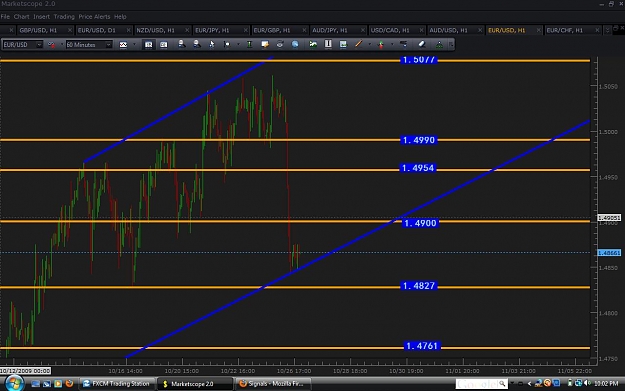Click the zoom out magnifier icon
This screenshot has height=391, width=625.
point(197,44)
